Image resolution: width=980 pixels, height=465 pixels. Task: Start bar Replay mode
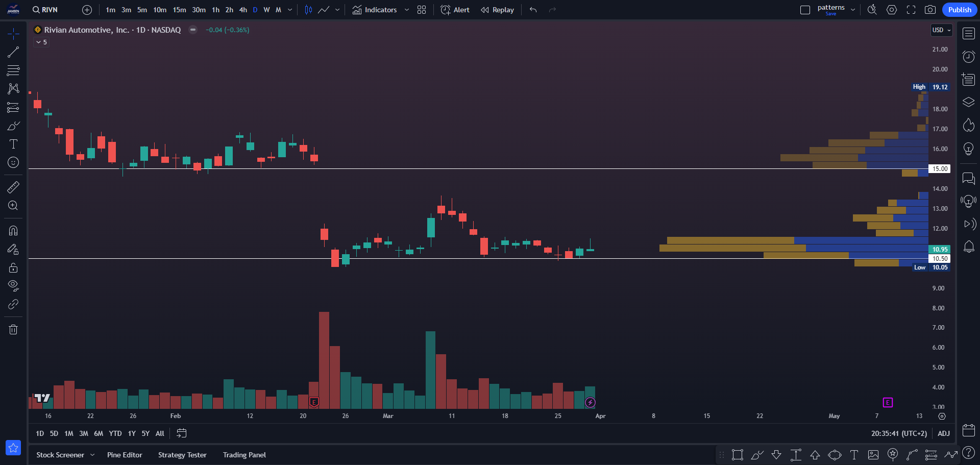click(x=497, y=10)
